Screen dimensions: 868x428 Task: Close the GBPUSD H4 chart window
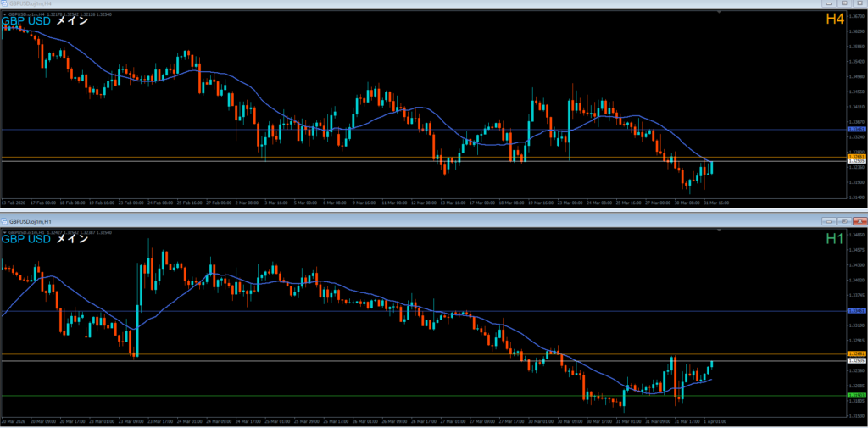tap(859, 4)
